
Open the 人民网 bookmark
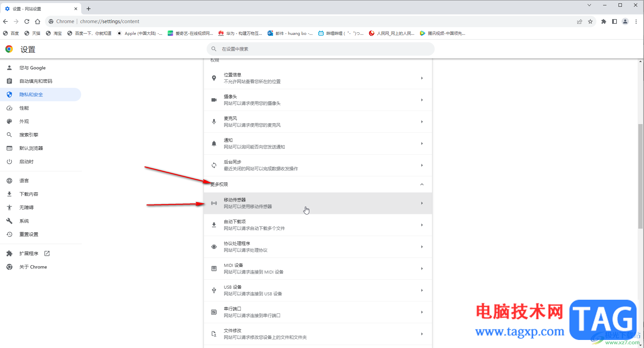coord(392,33)
